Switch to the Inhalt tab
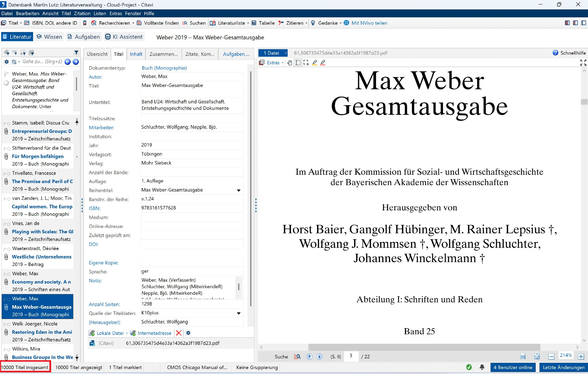 [x=136, y=54]
